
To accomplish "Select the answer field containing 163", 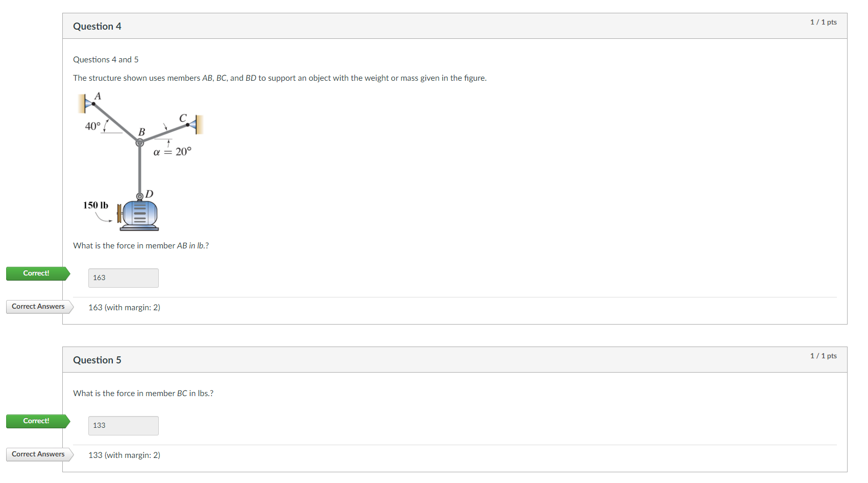I will pyautogui.click(x=123, y=278).
